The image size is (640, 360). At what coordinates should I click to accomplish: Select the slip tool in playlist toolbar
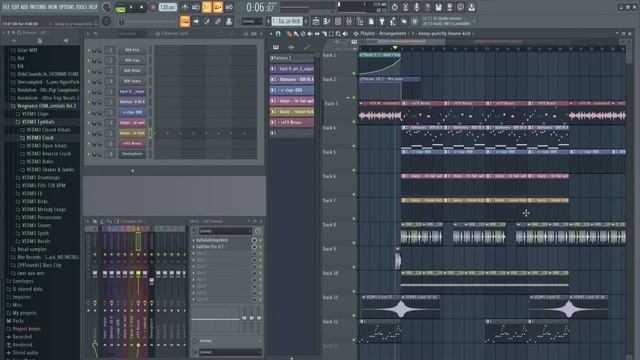tap(317, 34)
